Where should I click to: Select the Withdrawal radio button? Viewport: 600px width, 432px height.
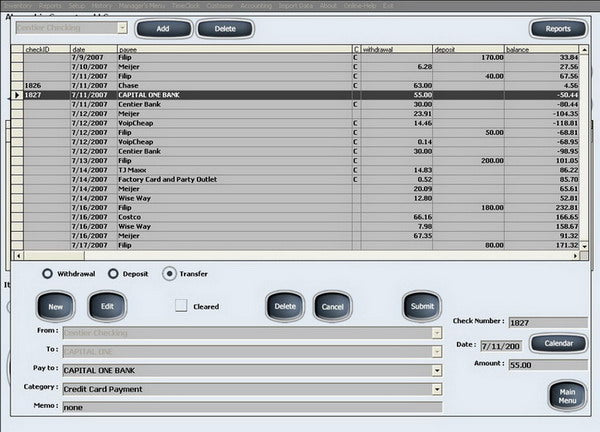47,274
